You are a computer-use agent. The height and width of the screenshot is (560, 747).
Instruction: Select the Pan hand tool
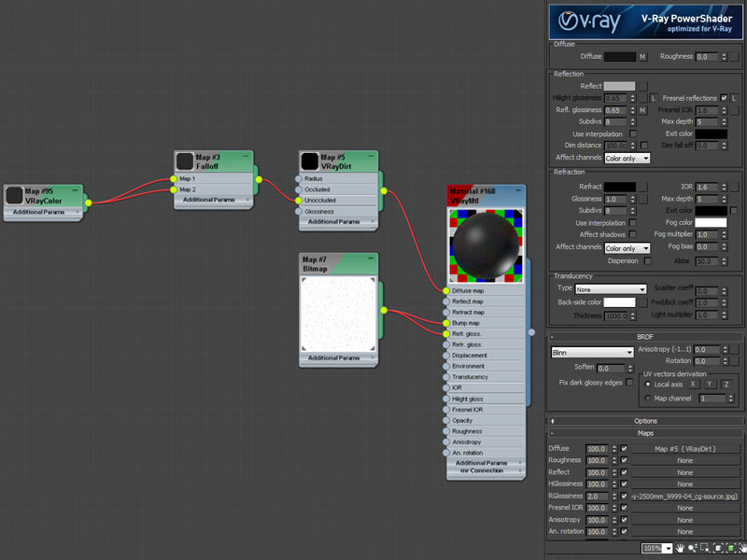tap(681, 548)
